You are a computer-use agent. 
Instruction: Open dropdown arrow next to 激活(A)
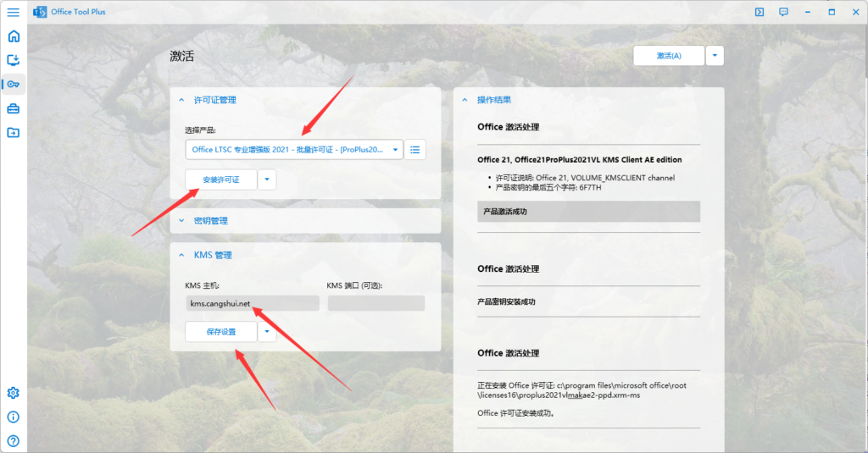point(715,56)
